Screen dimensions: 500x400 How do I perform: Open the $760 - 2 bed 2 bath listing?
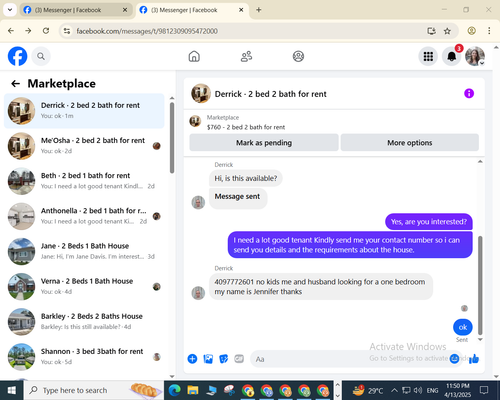(246, 127)
